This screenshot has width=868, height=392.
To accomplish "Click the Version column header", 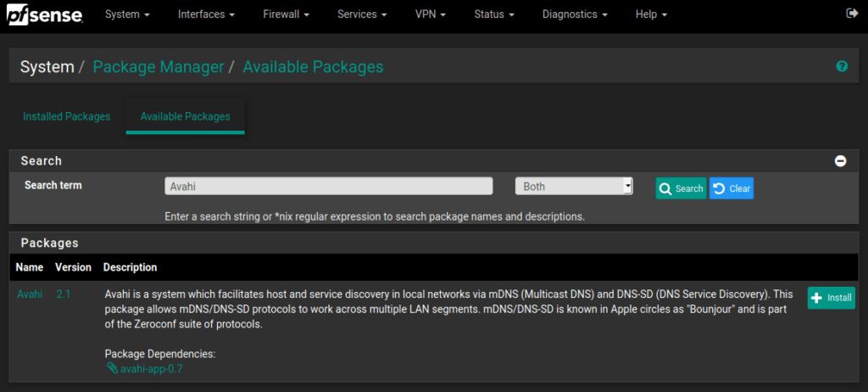I will pos(73,267).
